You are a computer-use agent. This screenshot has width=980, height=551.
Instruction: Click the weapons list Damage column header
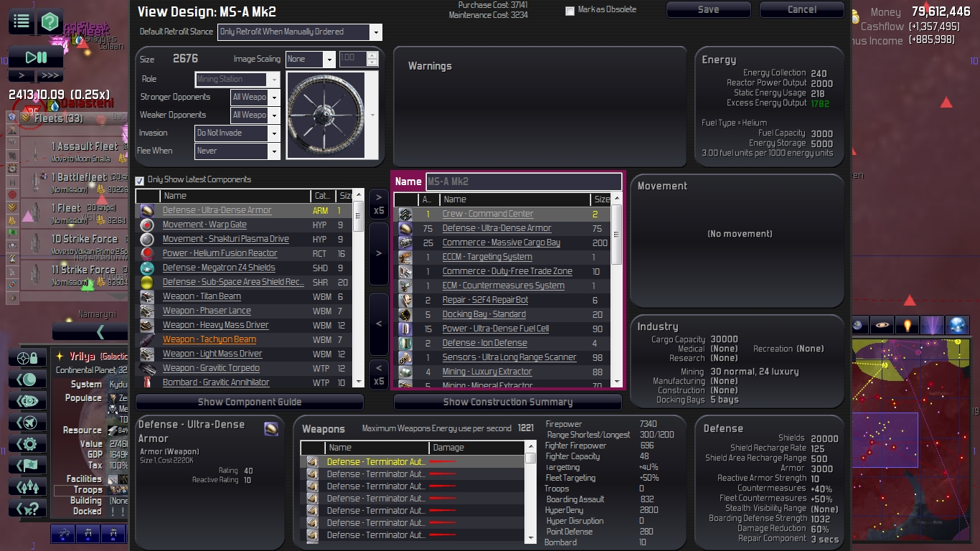pos(476,448)
